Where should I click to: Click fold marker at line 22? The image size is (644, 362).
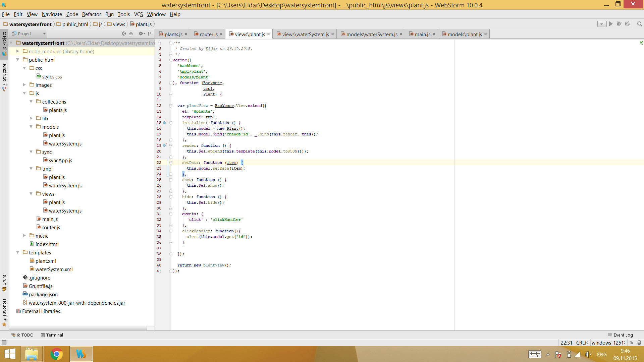[x=171, y=163]
